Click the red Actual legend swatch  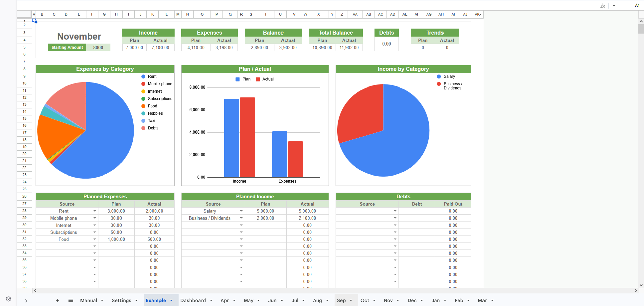pos(258,79)
